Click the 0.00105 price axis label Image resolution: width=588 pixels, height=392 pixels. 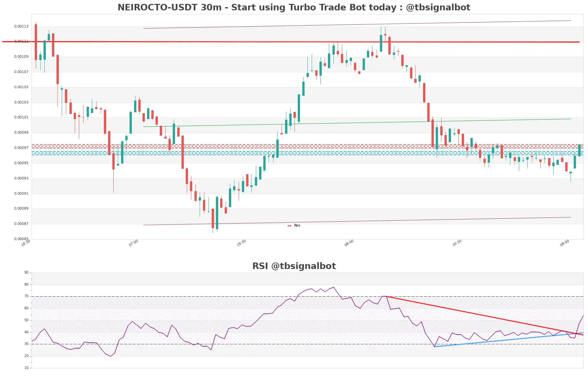pos(21,87)
